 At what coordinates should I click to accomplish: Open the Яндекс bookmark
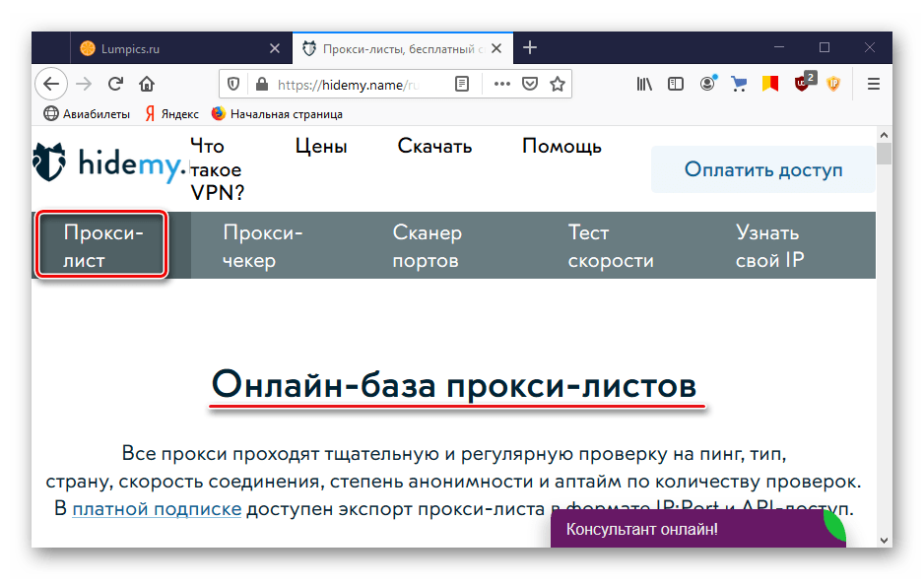(x=171, y=113)
